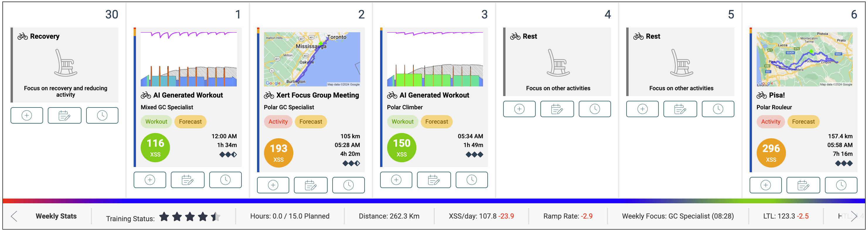Click plus icon under day 30 Recovery

pos(27,115)
